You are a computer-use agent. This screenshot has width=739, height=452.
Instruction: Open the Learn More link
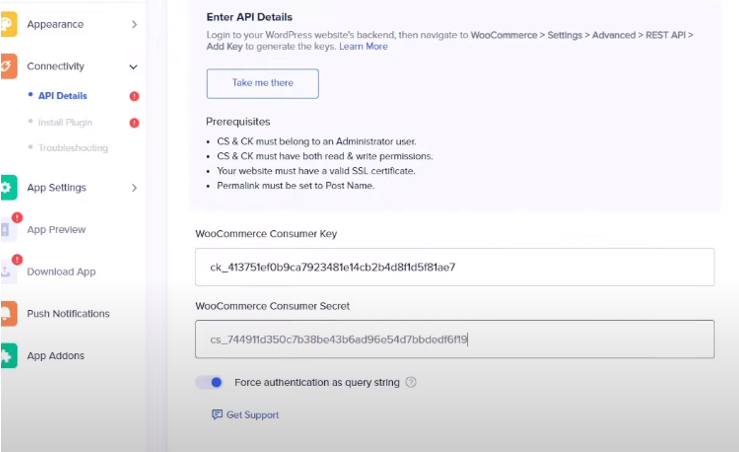coord(363,47)
